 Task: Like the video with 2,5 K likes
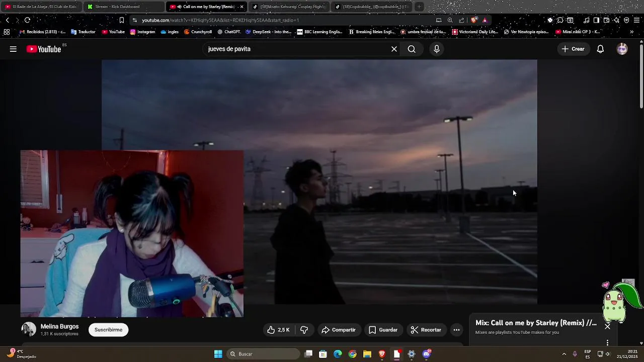(x=278, y=330)
